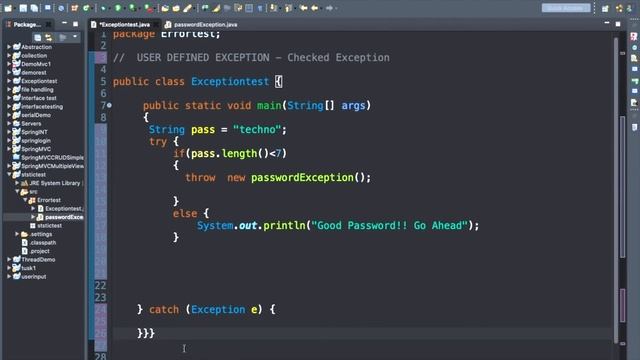Click passwordException in the throw statement
Screen dimensions: 640x360
(x=302, y=178)
